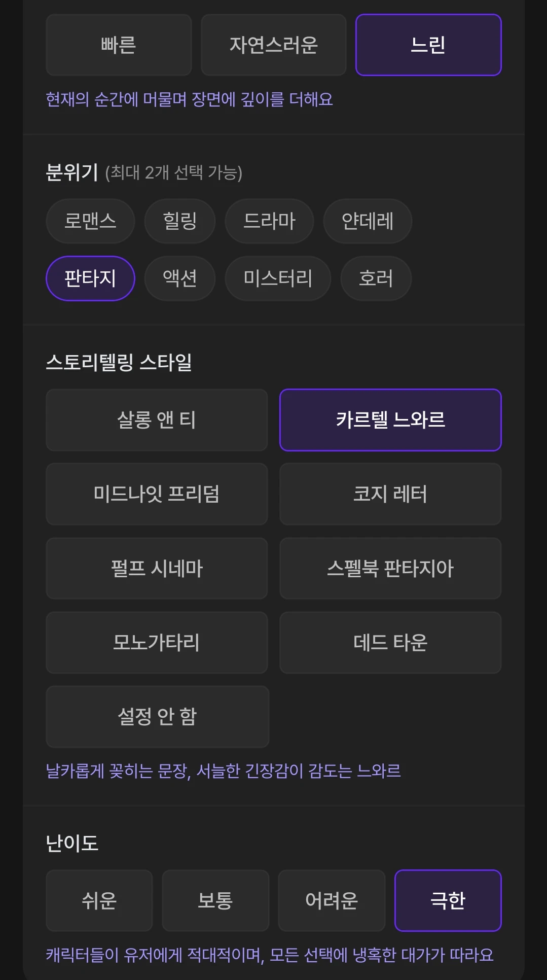Enable the 호러 mood chip
The image size is (547, 980).
tap(376, 278)
